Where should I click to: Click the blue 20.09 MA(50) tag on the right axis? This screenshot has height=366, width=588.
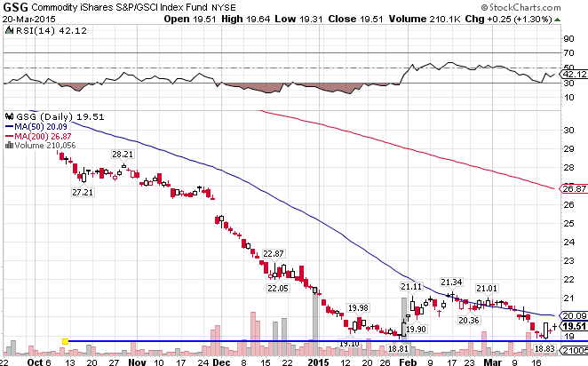[x=574, y=316]
